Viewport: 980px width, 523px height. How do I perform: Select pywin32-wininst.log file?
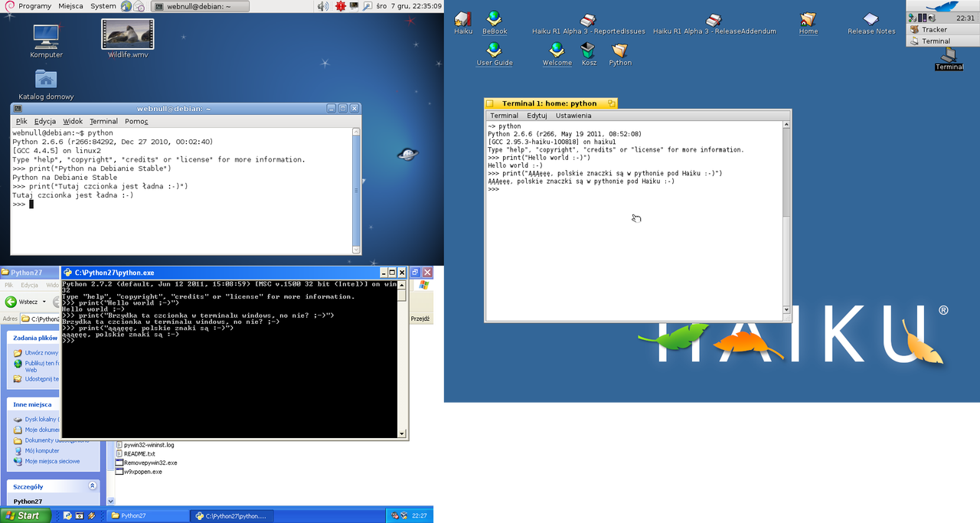(145, 444)
